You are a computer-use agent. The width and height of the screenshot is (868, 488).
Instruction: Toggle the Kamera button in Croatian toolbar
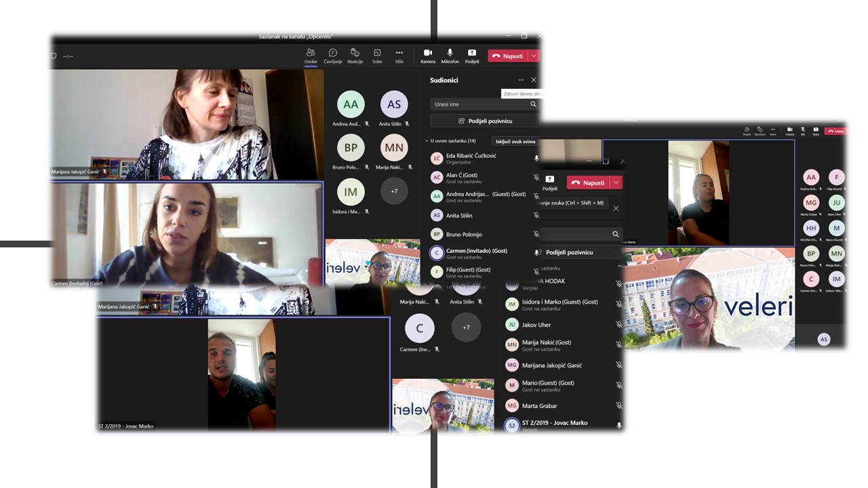tap(428, 56)
